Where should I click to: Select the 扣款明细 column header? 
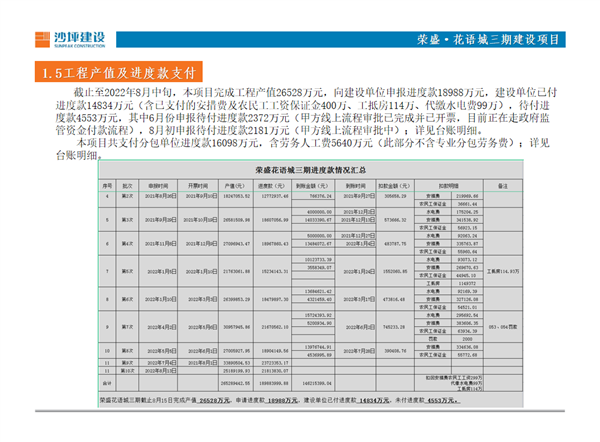(448, 186)
